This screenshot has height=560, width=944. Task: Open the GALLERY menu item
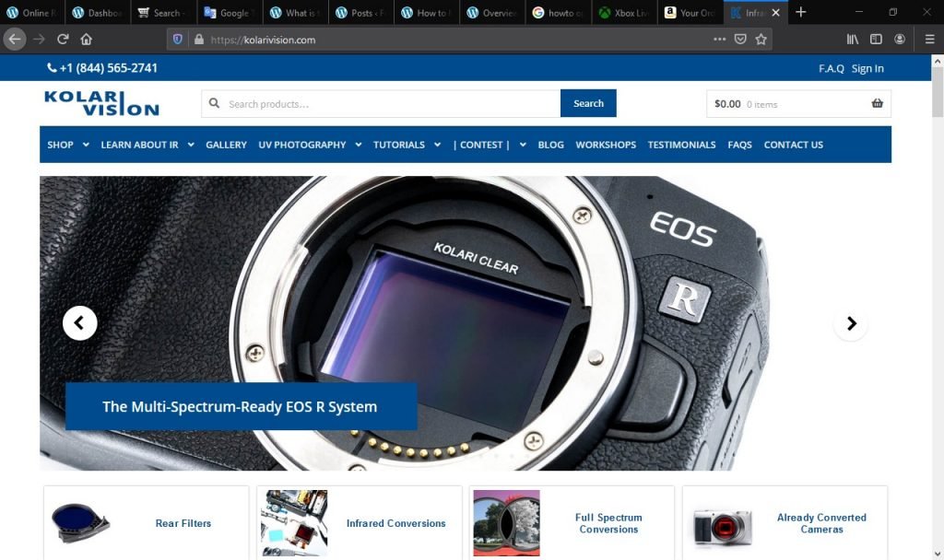227,145
